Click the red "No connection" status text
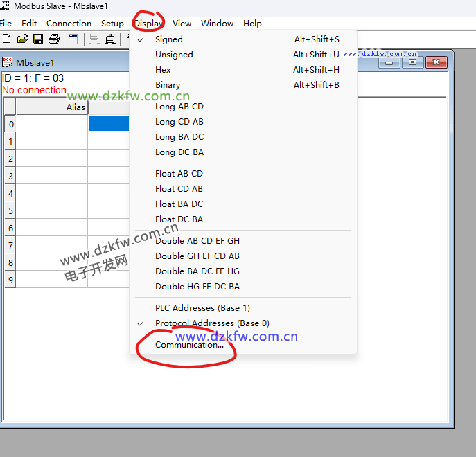476x457 pixels. [34, 90]
